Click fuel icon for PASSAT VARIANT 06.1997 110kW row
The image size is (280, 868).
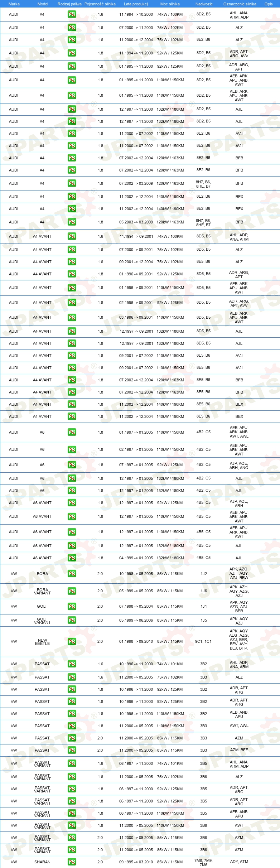coord(72,813)
